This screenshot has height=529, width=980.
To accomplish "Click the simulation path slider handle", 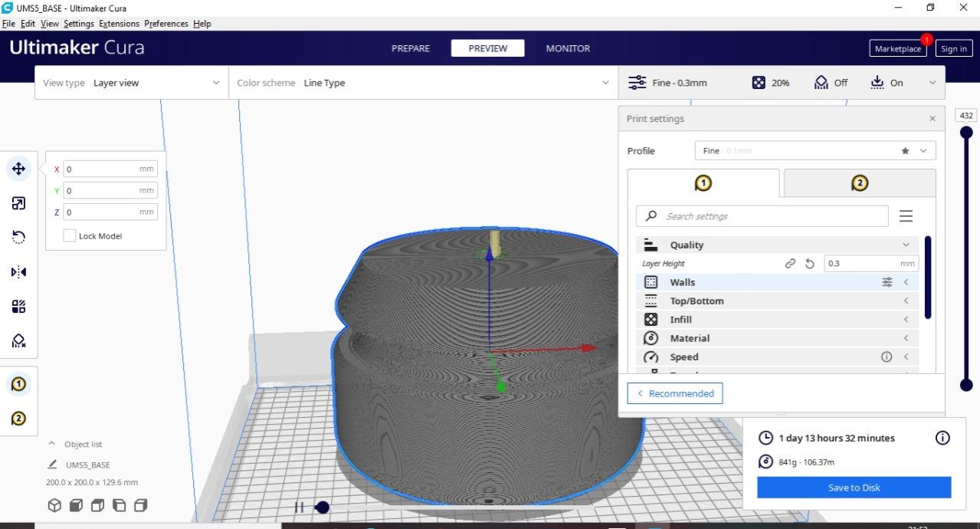I will [x=323, y=508].
